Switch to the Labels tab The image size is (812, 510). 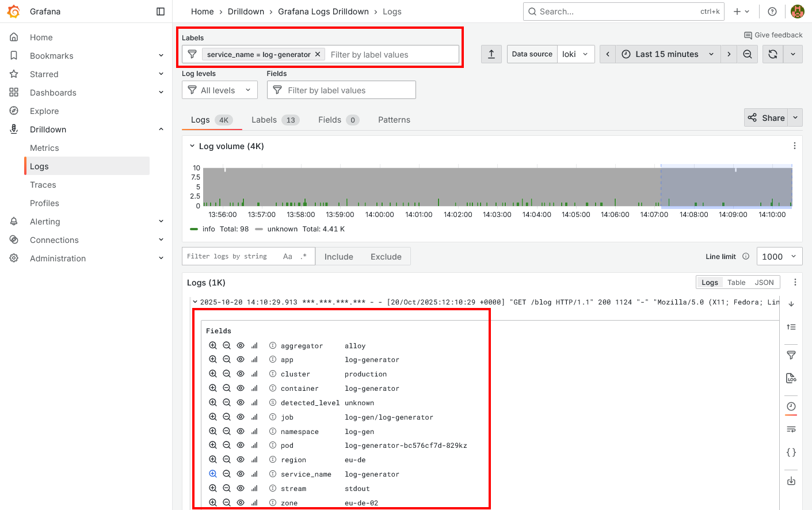[264, 120]
